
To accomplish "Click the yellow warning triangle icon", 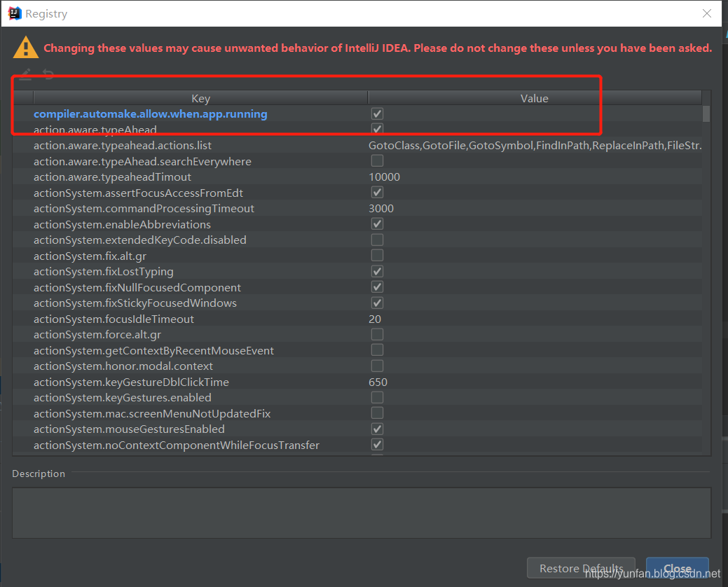I will (x=25, y=48).
